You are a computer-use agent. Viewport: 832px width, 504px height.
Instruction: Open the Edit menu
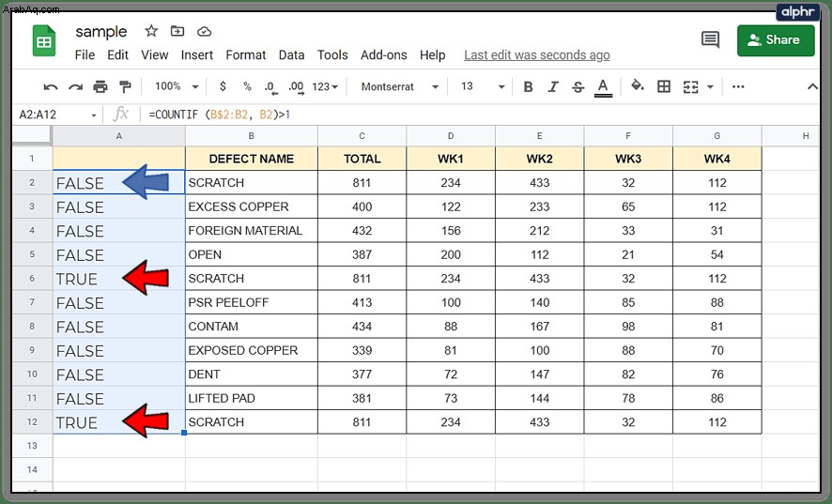[117, 55]
